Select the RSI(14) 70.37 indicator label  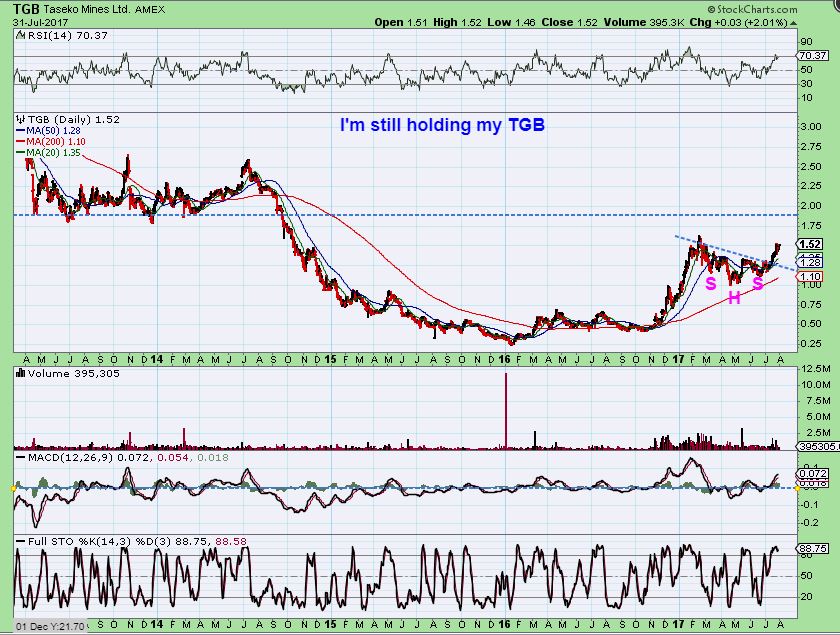[67, 35]
